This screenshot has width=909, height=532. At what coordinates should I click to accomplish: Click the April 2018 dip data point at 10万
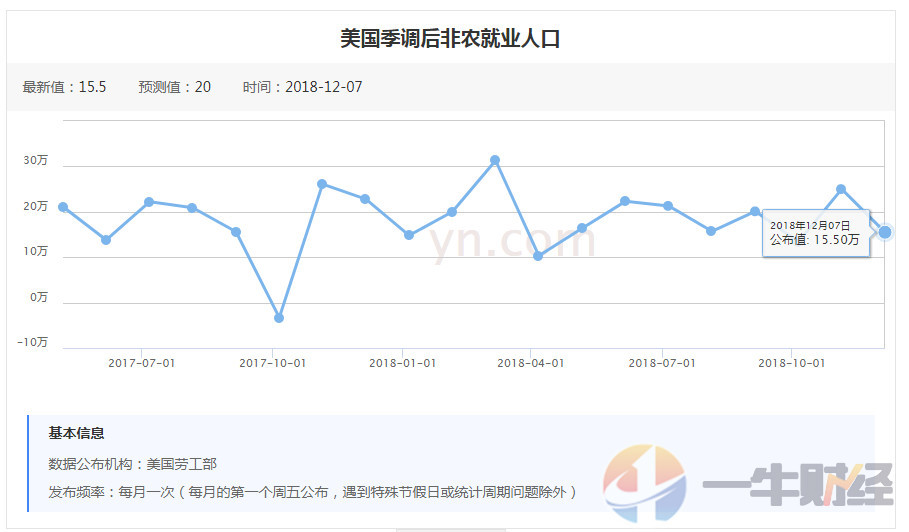click(538, 256)
